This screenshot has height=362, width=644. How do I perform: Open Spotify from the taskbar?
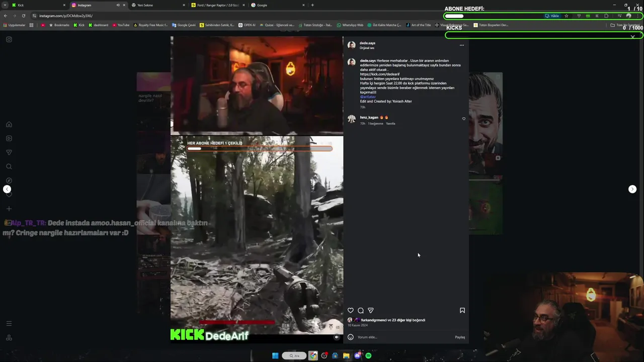(x=368, y=355)
